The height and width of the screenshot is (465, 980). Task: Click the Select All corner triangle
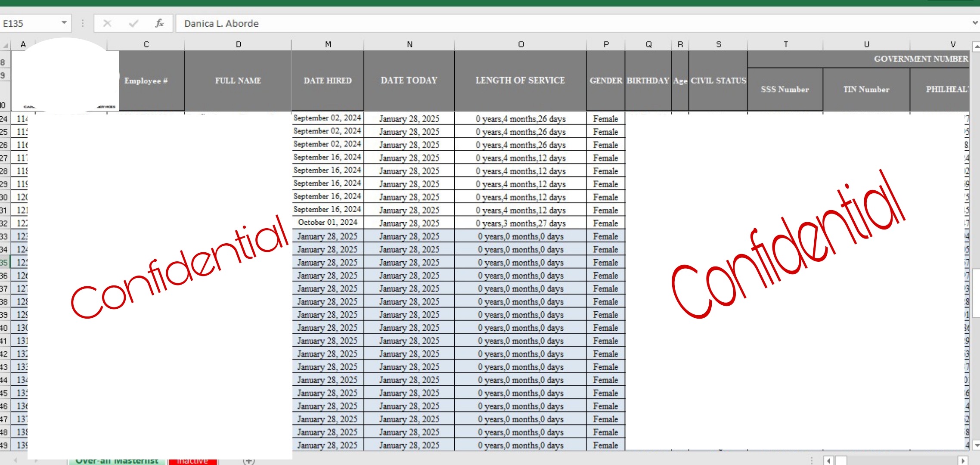click(6, 45)
